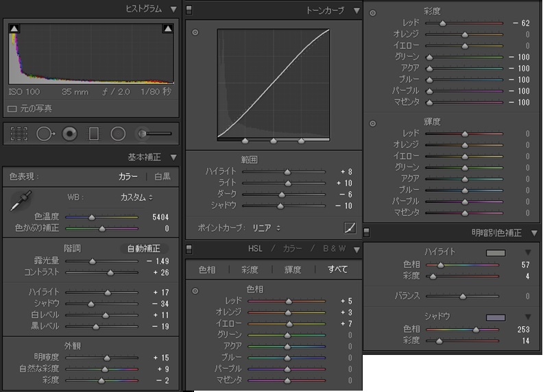
Task: Click the saturation レッド slider
Action: [464, 23]
